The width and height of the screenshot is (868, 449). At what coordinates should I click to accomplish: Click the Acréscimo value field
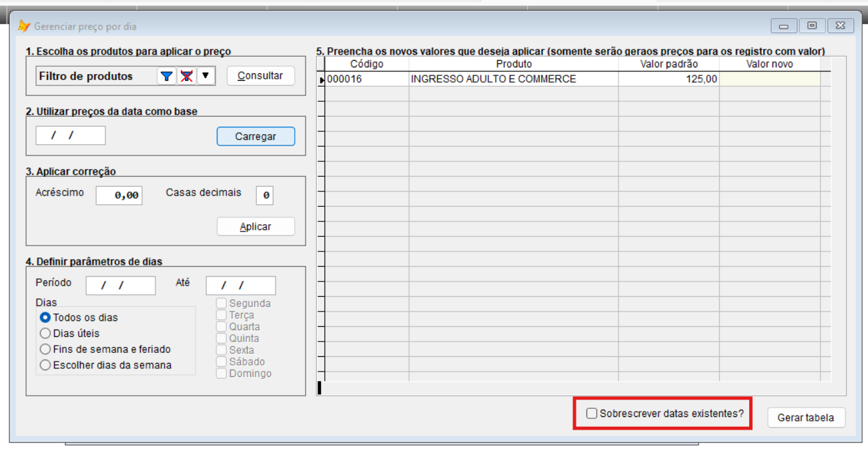coord(119,195)
